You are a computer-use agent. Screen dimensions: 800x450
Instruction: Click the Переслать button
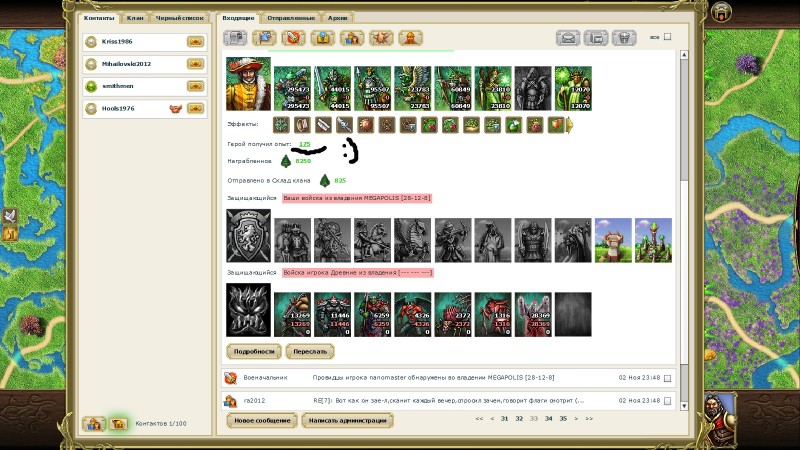pyautogui.click(x=310, y=352)
